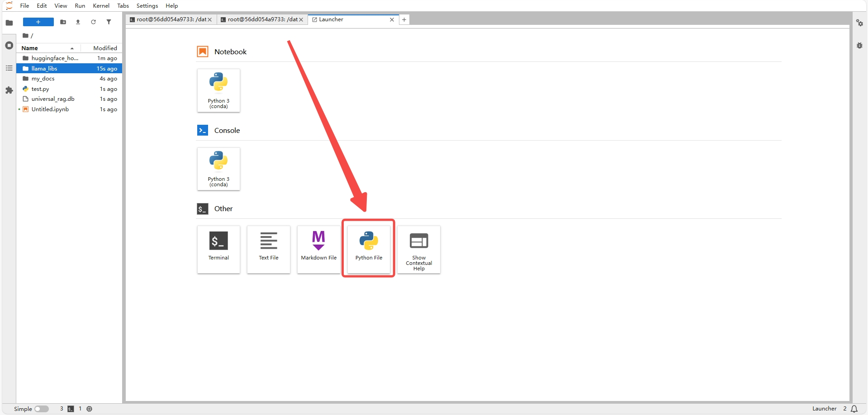Open the Settings menu

pos(147,5)
